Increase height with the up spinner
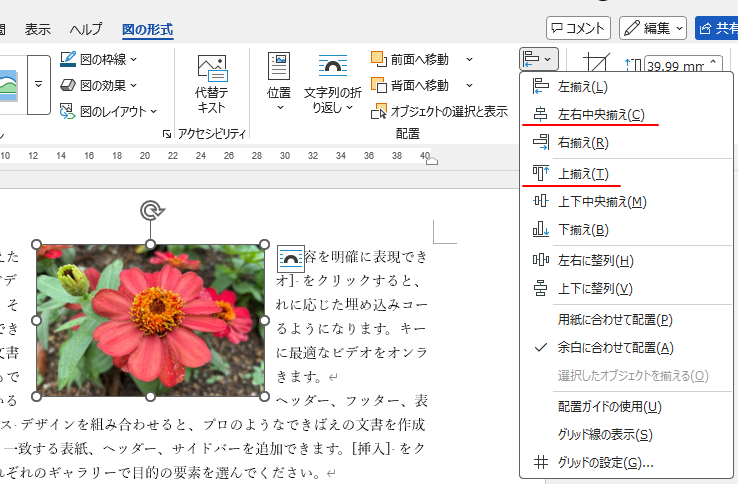Screen dimensions: 738x484 pyautogui.click(x=714, y=61)
